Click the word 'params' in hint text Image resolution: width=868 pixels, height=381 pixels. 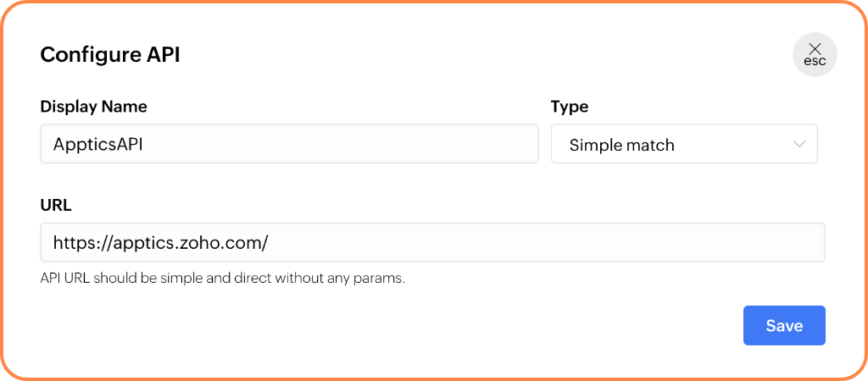pyautogui.click(x=383, y=279)
